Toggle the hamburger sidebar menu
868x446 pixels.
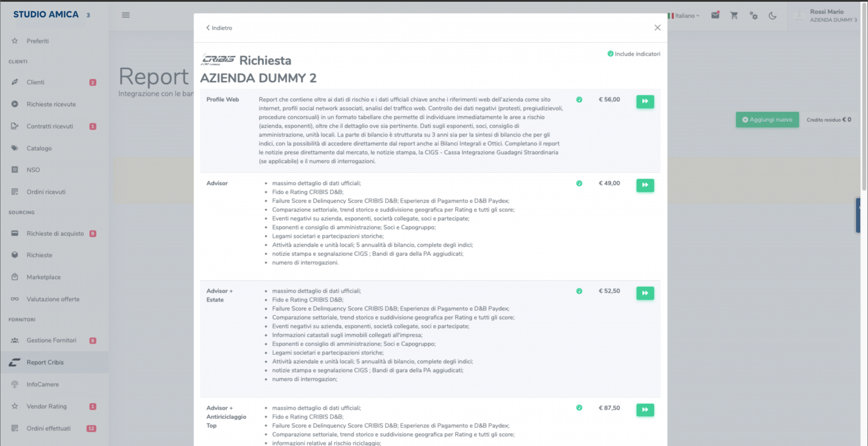point(126,15)
